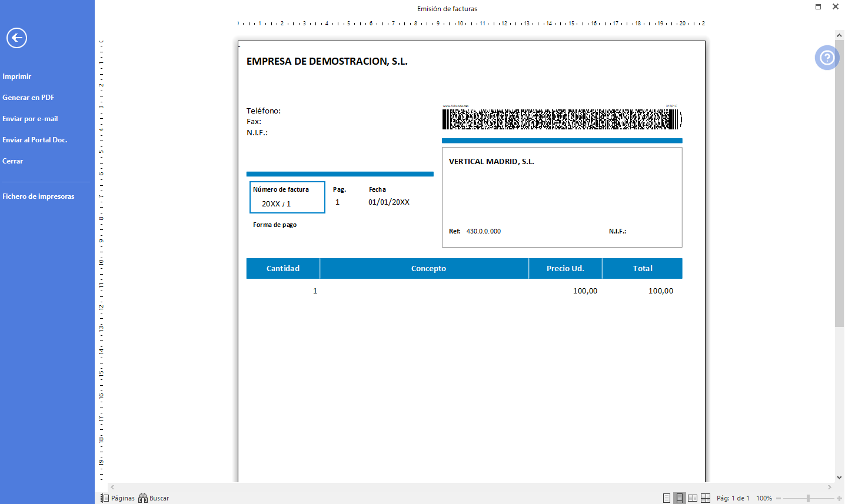Go back with the circular arrow button

click(16, 38)
